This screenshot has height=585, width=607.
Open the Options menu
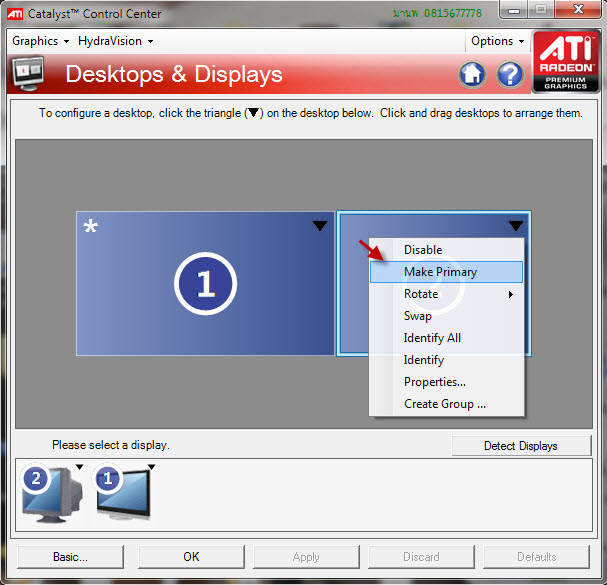497,41
